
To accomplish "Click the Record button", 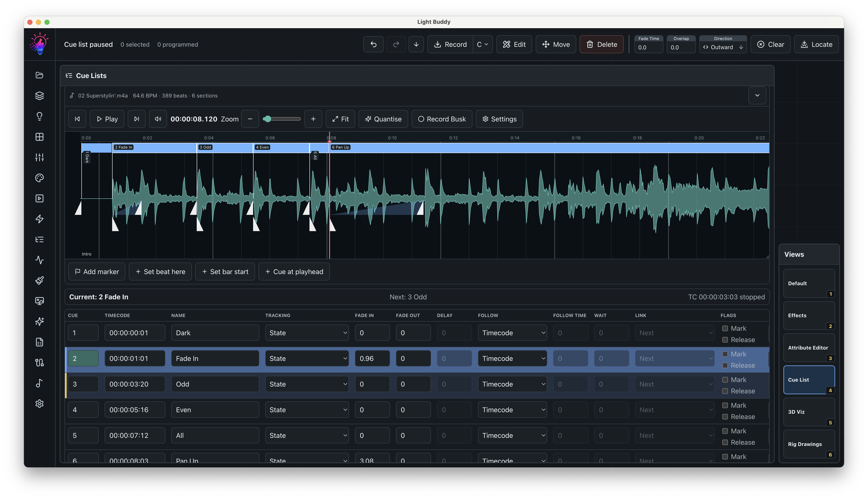I will click(450, 44).
